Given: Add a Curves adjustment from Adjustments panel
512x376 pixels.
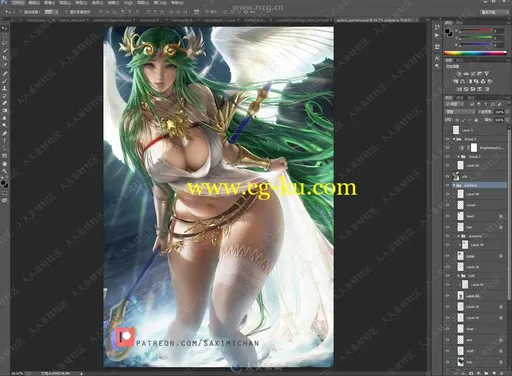Looking at the screenshot, I should click(x=473, y=74).
